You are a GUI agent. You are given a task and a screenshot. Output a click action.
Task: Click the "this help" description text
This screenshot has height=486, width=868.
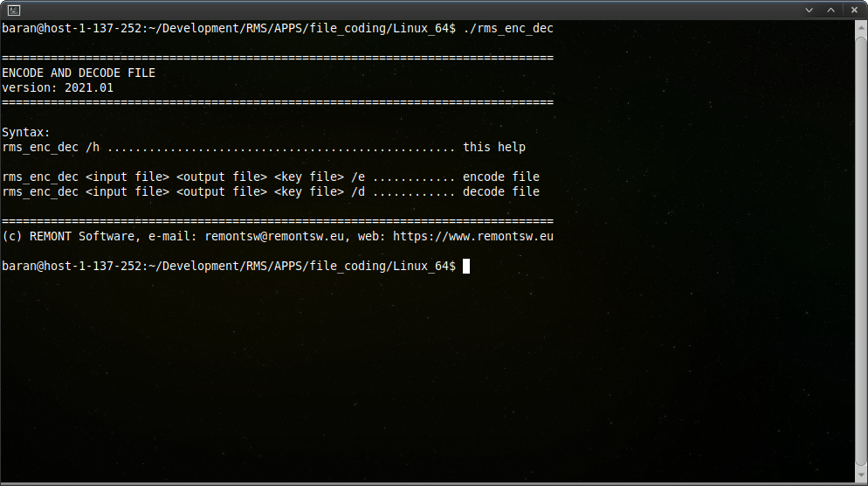point(494,148)
